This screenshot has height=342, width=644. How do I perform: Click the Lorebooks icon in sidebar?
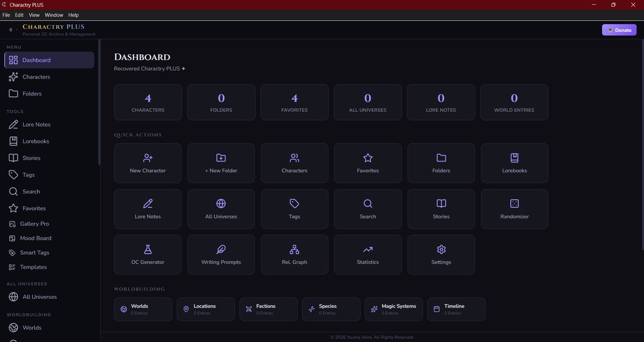(x=13, y=141)
